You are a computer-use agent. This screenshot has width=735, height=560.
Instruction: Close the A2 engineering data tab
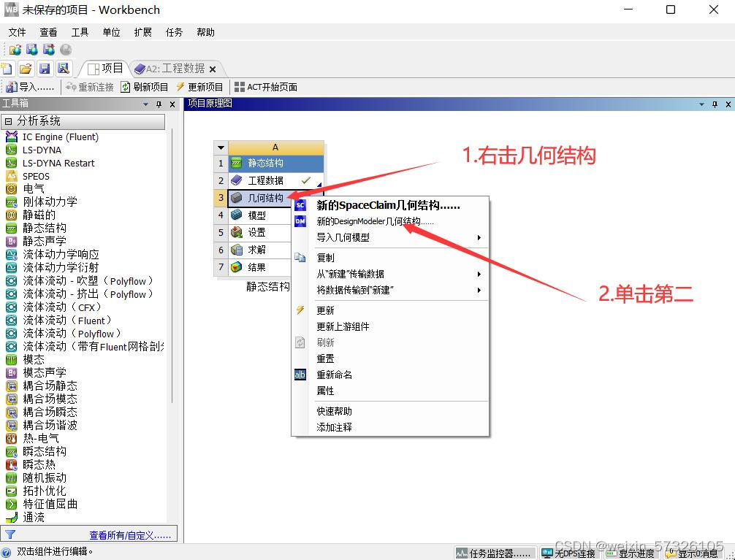click(x=213, y=69)
